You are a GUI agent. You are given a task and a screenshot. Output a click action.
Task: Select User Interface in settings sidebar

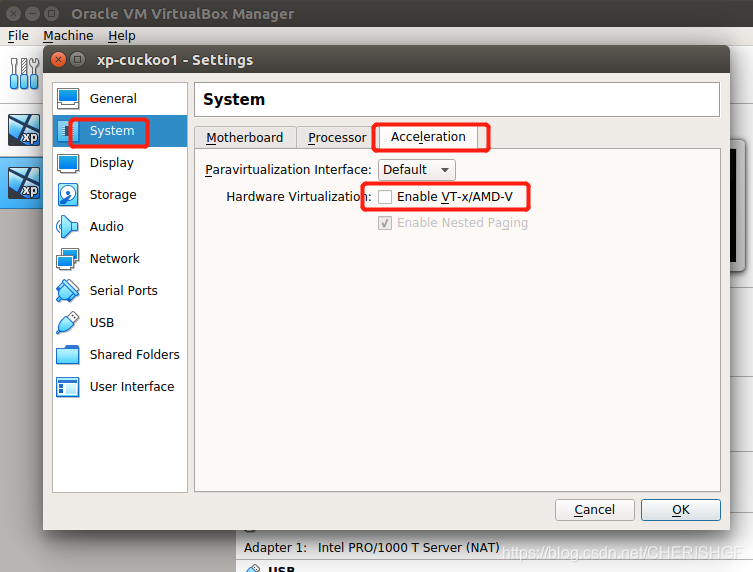click(x=120, y=387)
